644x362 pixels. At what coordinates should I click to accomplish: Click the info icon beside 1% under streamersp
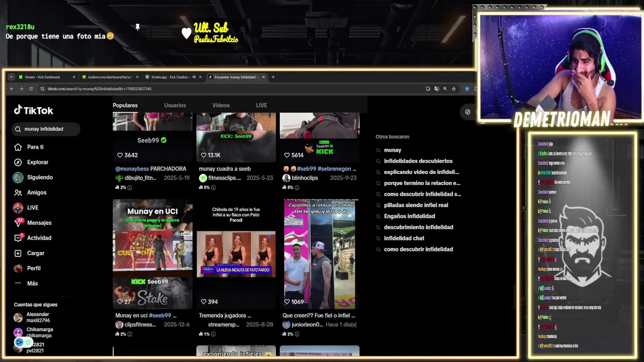[213, 334]
